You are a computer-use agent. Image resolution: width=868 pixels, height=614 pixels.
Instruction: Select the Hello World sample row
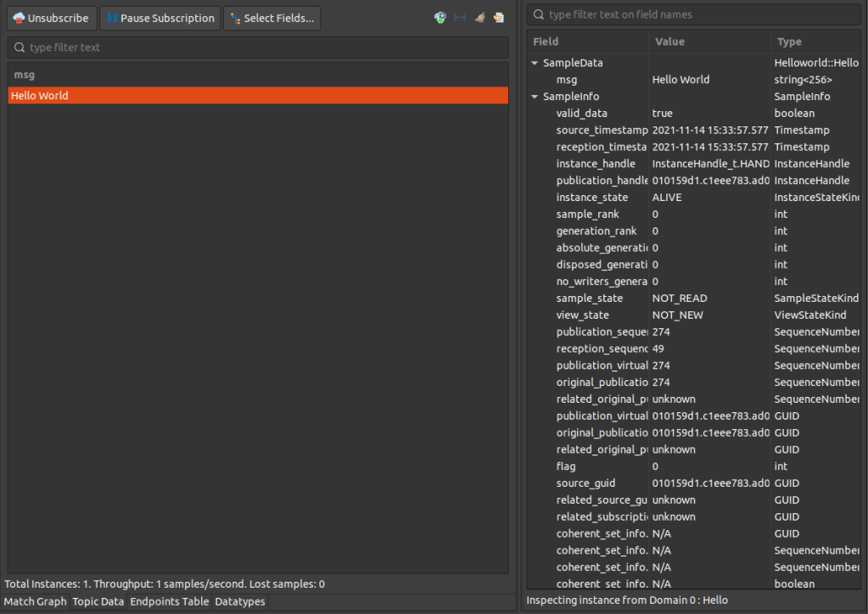pos(258,96)
